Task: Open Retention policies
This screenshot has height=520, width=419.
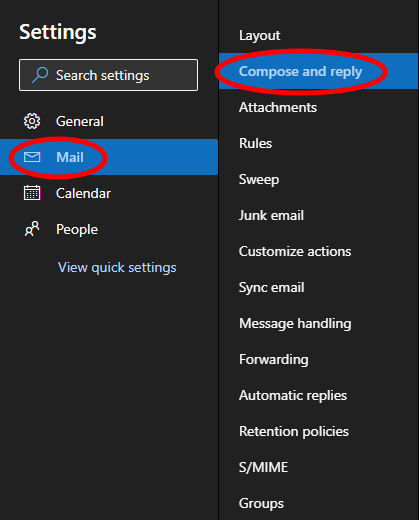Action: click(x=318, y=431)
